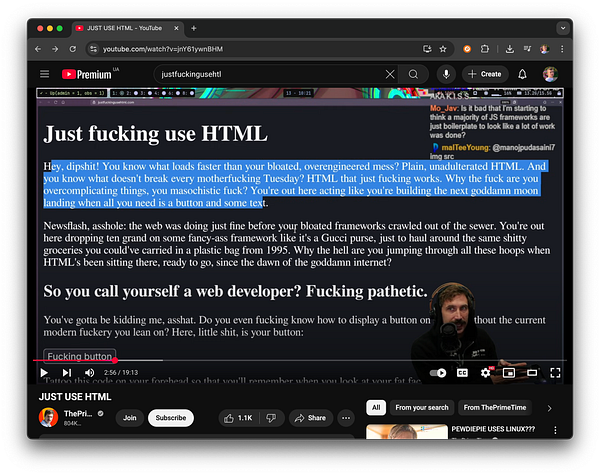This screenshot has height=475, width=600.
Task: Open Chrome profile avatar
Action: 545,49
